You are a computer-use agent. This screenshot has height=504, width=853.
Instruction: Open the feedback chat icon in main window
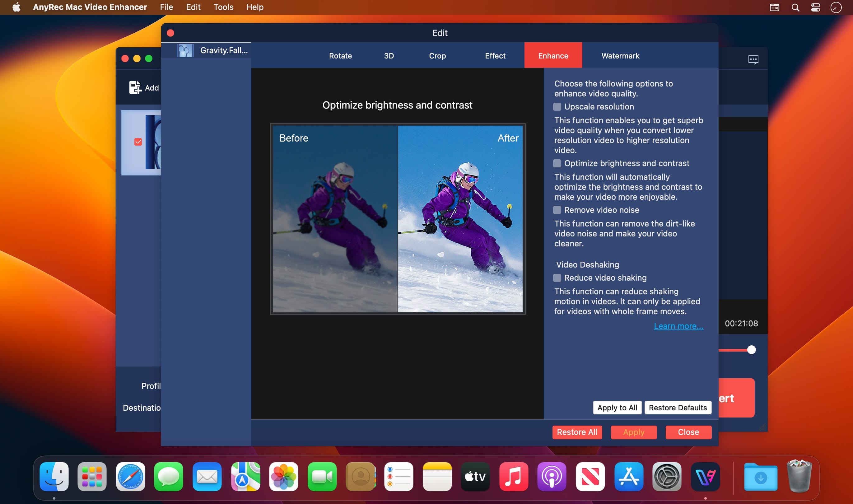(x=753, y=60)
